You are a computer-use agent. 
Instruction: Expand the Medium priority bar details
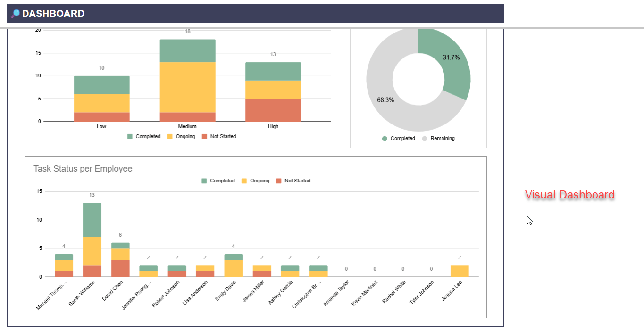click(x=187, y=80)
